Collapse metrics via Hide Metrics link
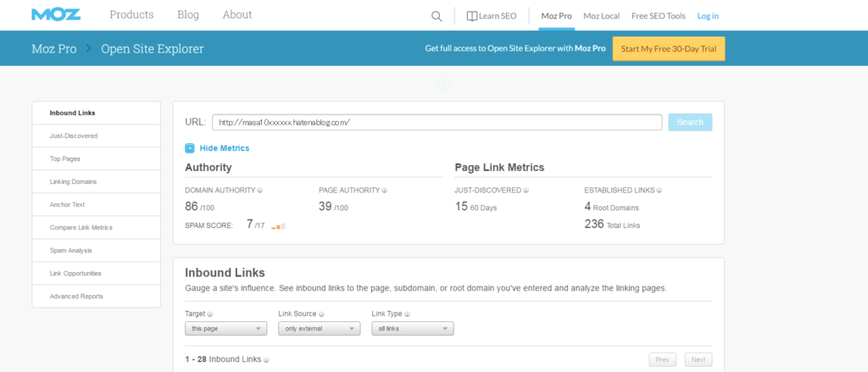Screen dimensions: 868x372 coord(224,148)
